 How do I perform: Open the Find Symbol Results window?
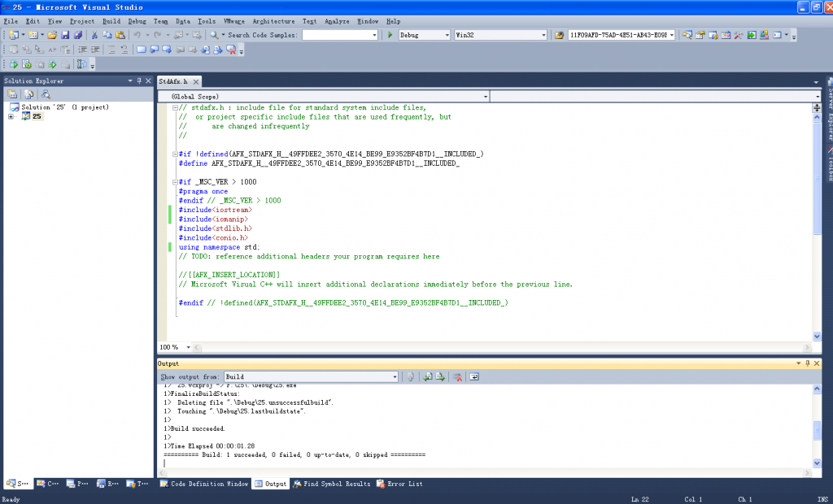coord(334,484)
